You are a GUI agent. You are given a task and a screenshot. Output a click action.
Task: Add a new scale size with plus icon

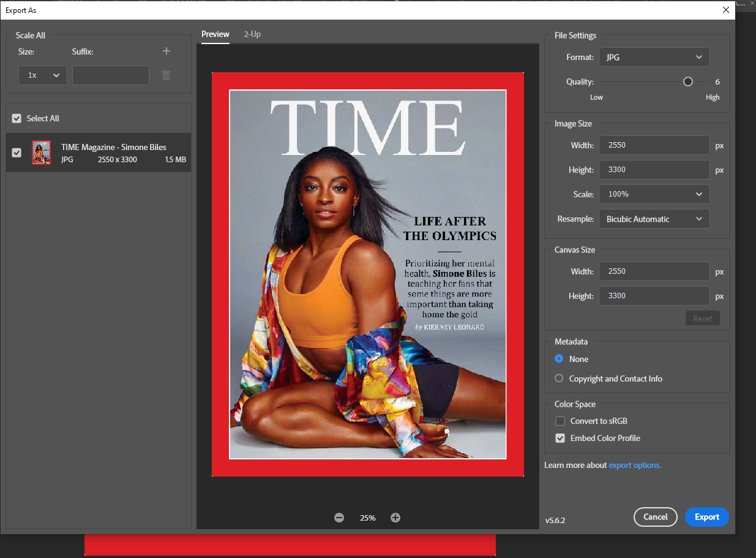pos(166,51)
